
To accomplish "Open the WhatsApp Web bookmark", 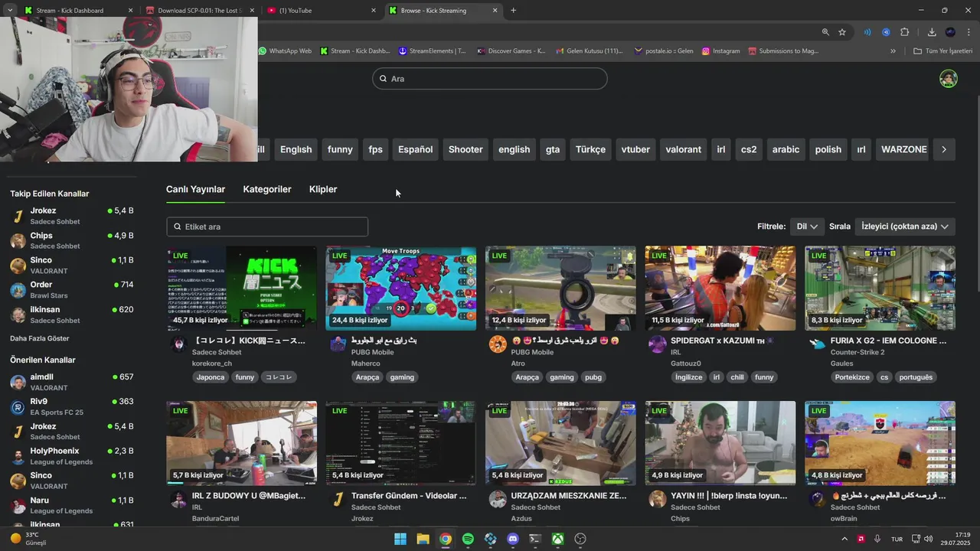I will point(285,51).
